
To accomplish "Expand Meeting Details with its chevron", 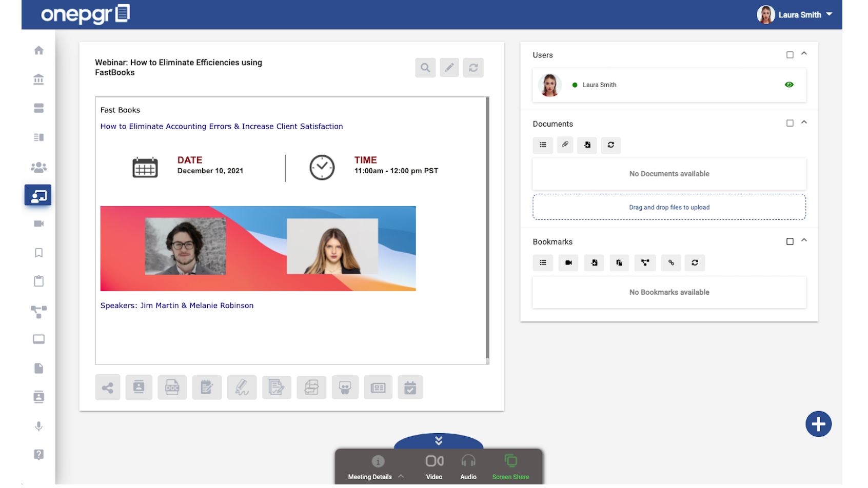I will pos(401,476).
